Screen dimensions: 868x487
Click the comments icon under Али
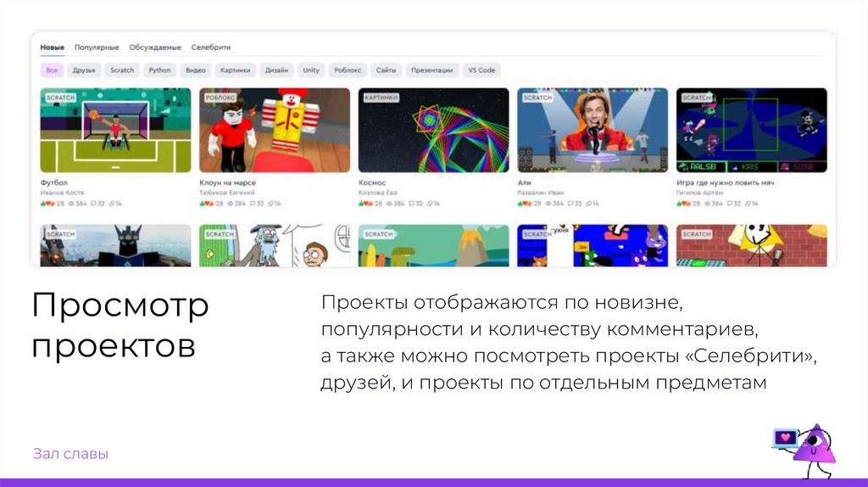[x=570, y=204]
